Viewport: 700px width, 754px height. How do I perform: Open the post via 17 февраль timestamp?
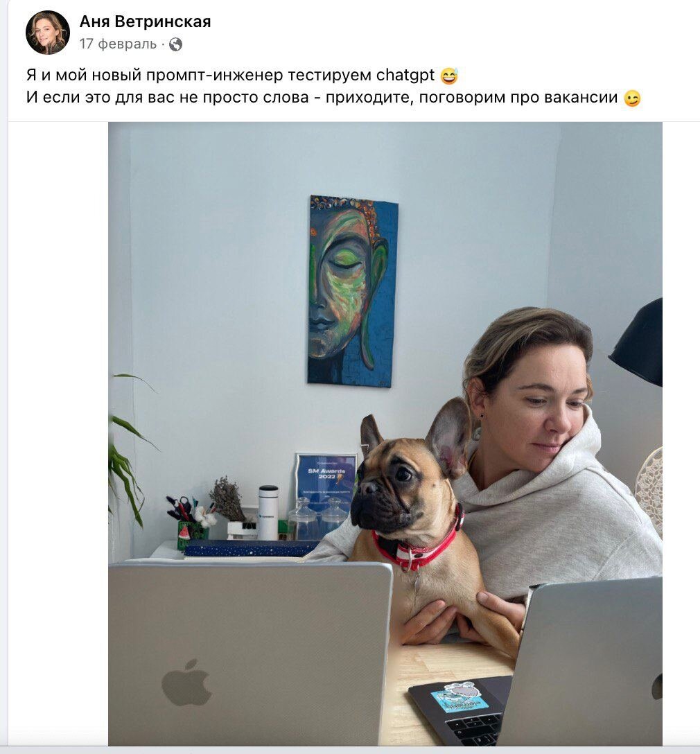coord(118,44)
